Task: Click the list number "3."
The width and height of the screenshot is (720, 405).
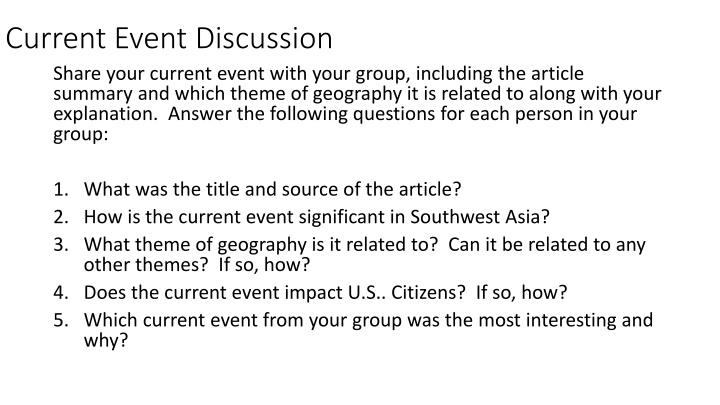Action: click(61, 244)
